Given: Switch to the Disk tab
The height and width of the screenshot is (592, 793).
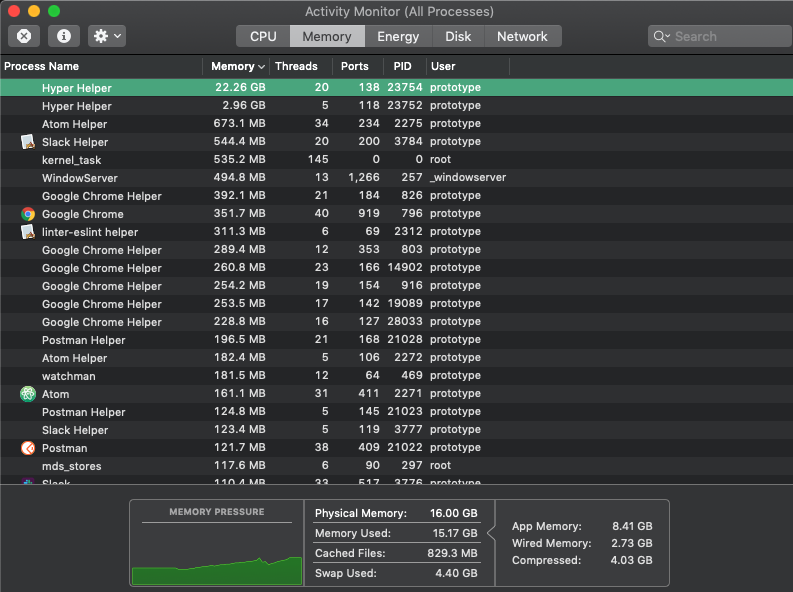Looking at the screenshot, I should 458,36.
